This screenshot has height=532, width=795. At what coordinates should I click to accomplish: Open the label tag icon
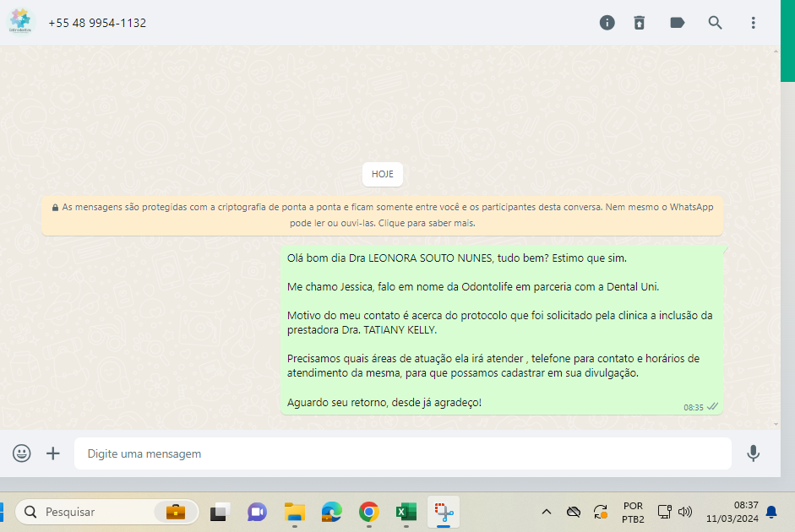coord(678,23)
